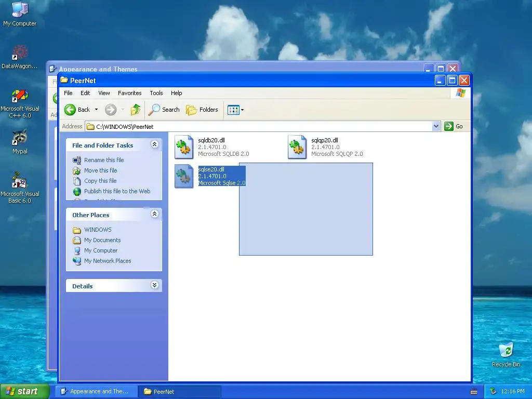This screenshot has height=399, width=532.
Task: Click Move this file
Action: pos(100,170)
